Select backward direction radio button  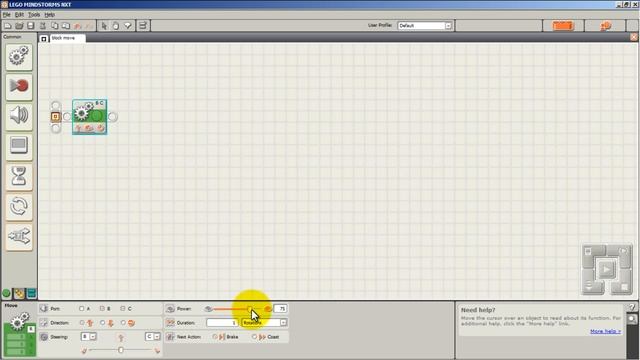click(x=102, y=323)
